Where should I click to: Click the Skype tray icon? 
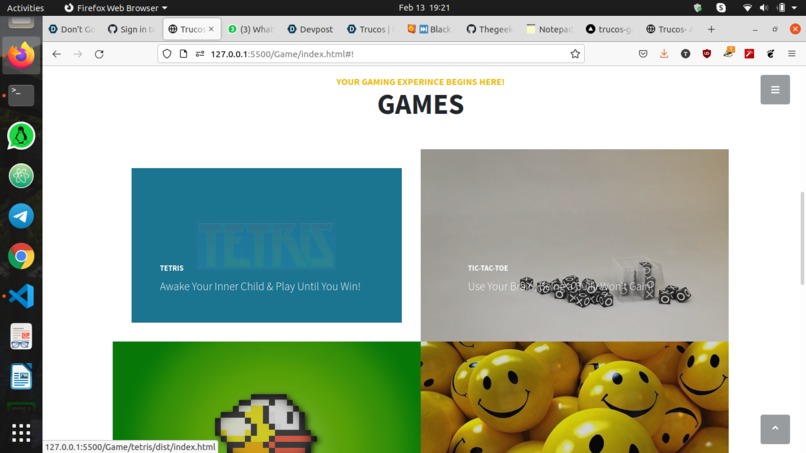pos(721,8)
